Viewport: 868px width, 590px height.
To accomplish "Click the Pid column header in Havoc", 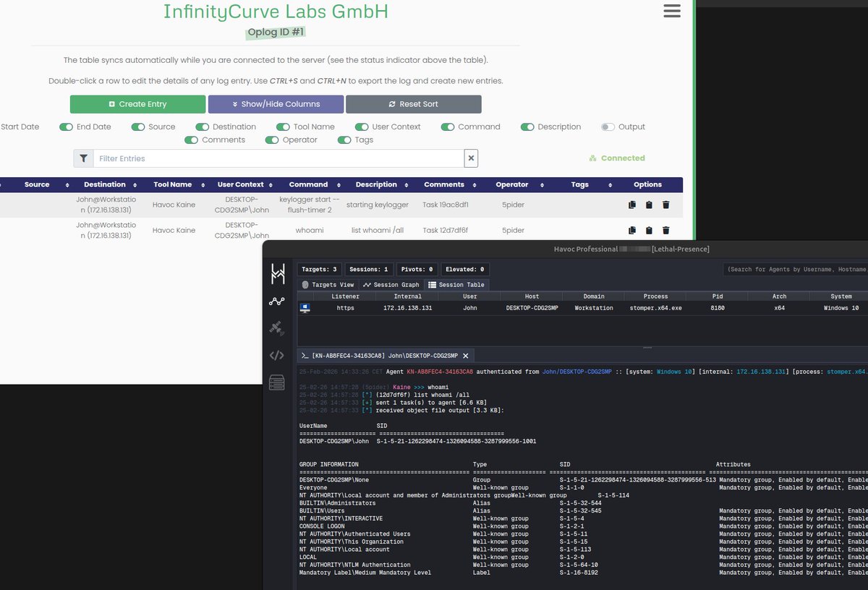I will point(717,296).
